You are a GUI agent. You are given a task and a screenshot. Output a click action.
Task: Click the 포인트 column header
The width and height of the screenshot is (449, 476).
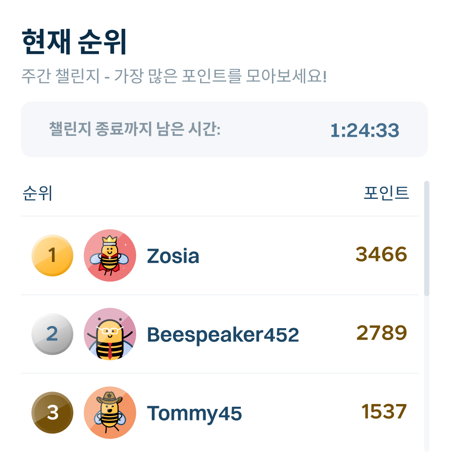[386, 194]
